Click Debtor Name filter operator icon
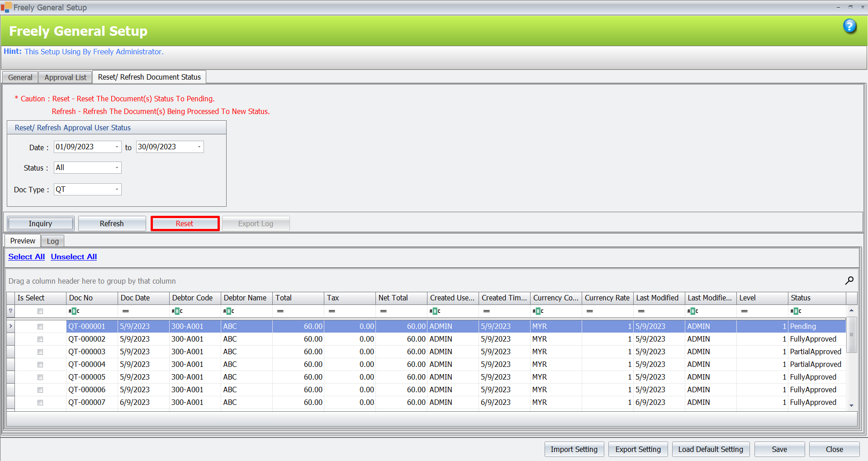 point(228,311)
